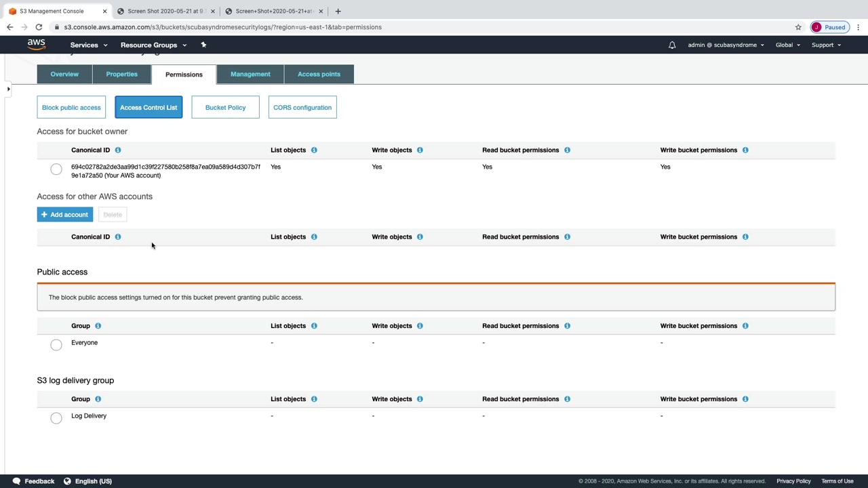Viewport: 868px width, 488px height.
Task: Go to the Management tab
Action: 250,75
